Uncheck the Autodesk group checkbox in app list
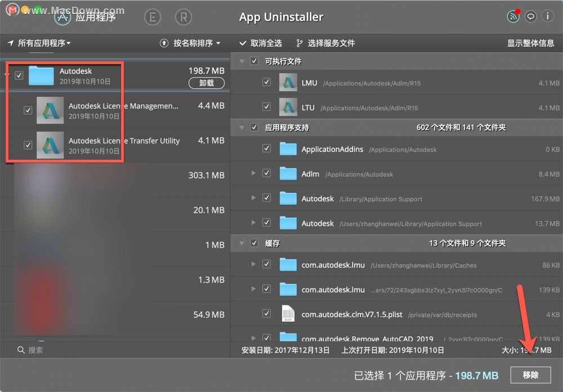This screenshot has height=392, width=563. click(x=19, y=75)
